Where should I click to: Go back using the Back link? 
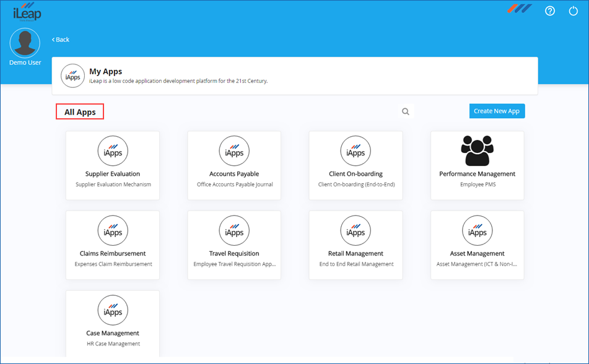pos(61,40)
